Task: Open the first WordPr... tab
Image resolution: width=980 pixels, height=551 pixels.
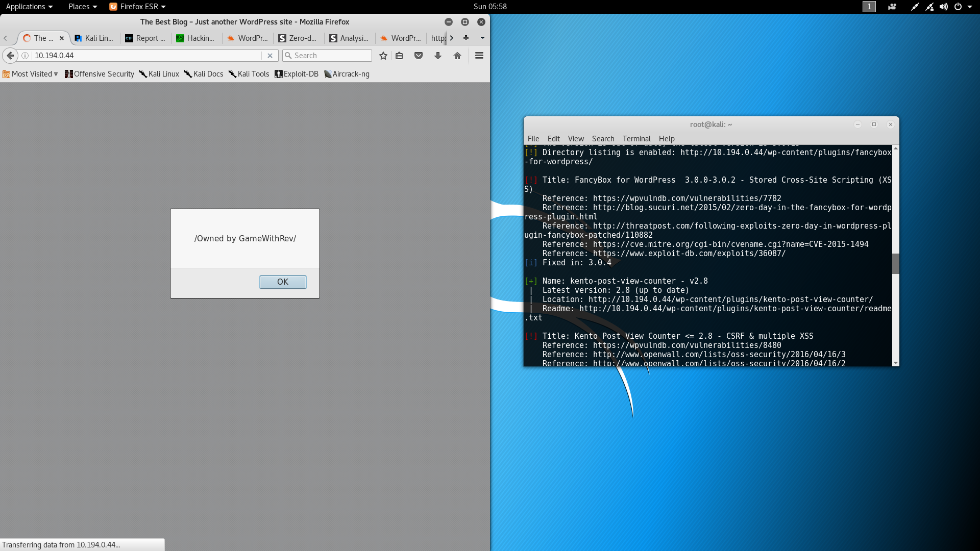Action: pos(248,38)
